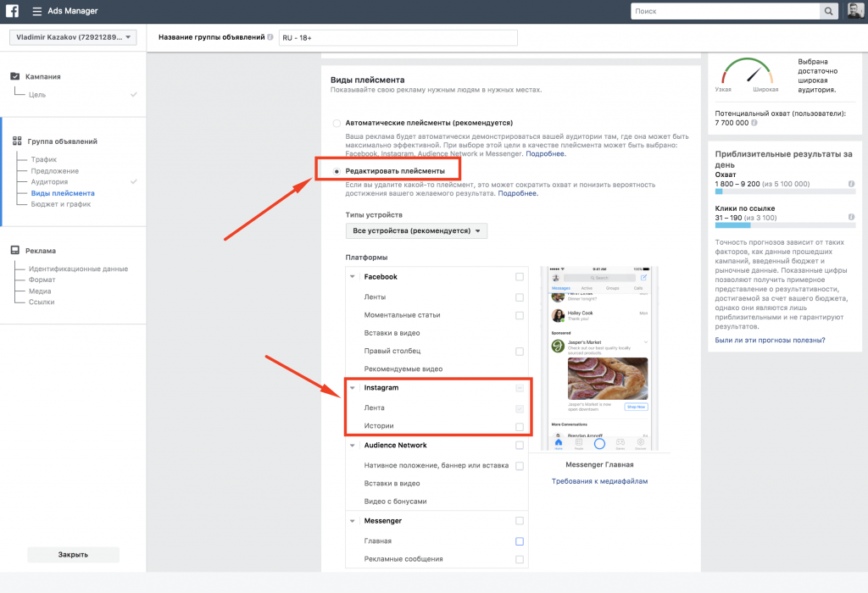Collapse the Audience Network platform section

(352, 446)
